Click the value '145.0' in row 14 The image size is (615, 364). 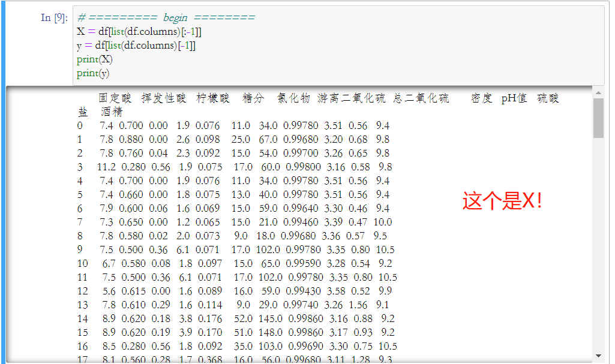tap(271, 318)
